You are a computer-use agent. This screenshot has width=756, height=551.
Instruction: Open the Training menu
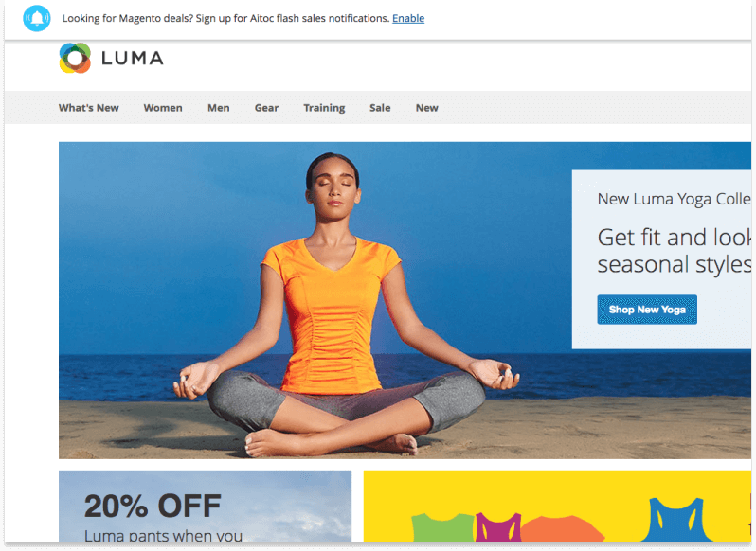324,108
